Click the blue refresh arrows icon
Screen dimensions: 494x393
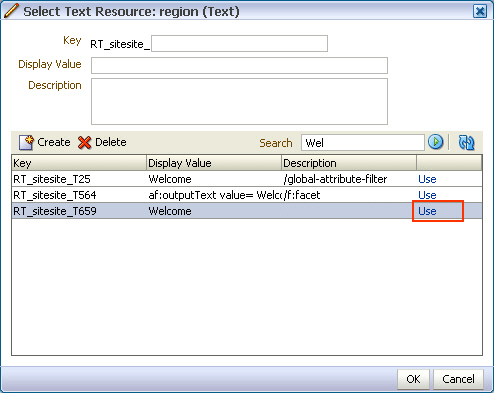click(466, 143)
